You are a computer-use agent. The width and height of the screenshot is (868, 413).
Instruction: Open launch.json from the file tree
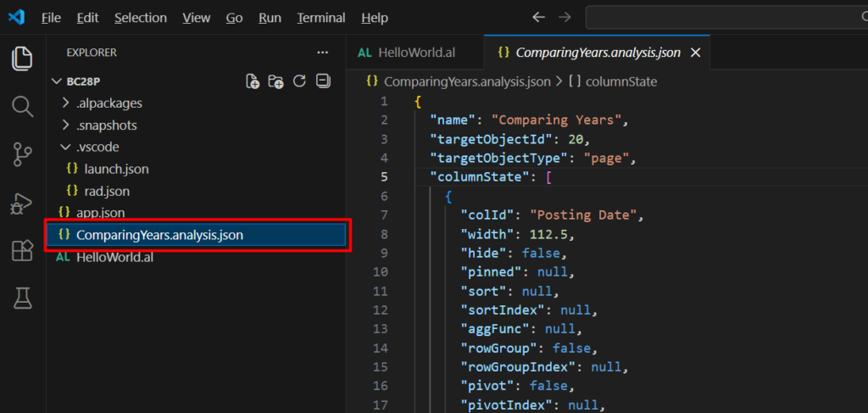[x=116, y=169]
